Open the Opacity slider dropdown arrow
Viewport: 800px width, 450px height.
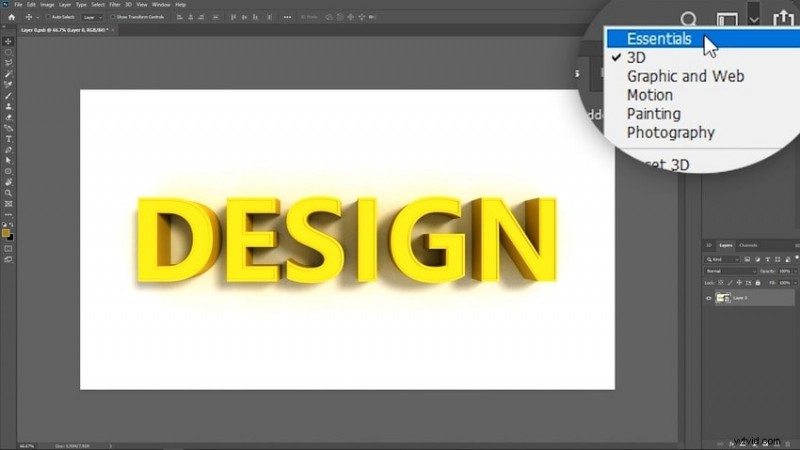pyautogui.click(x=796, y=271)
